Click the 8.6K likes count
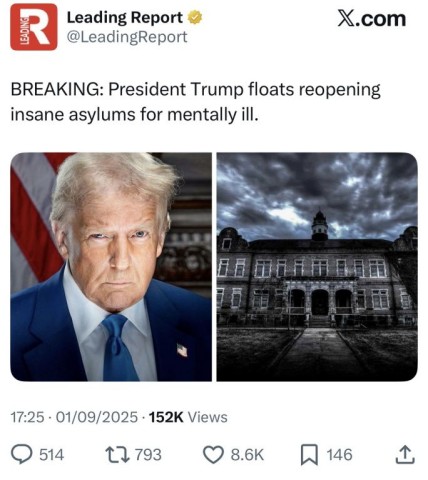The height and width of the screenshot is (480, 428). 247,455
